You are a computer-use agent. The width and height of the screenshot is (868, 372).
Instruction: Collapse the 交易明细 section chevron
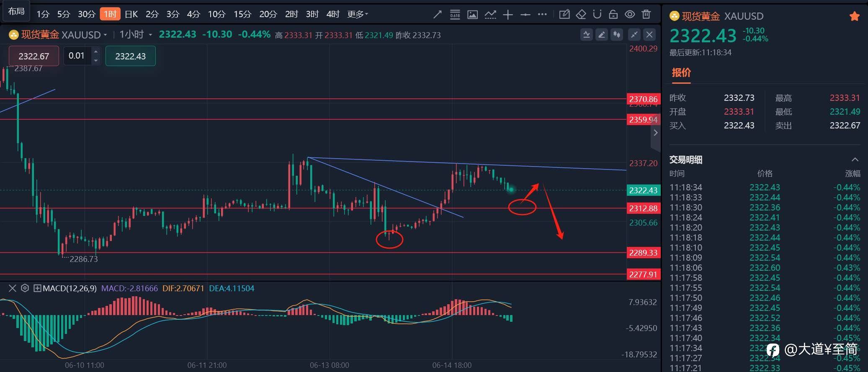(x=855, y=159)
